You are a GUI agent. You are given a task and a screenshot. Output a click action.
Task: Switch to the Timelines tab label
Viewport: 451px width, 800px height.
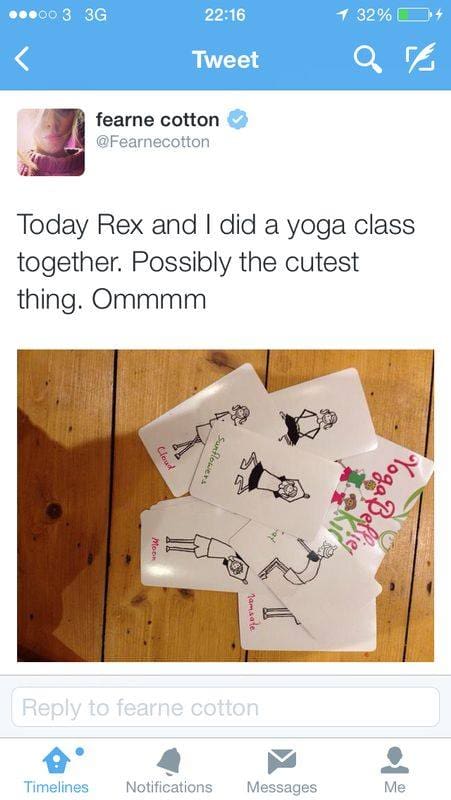tap(56, 787)
